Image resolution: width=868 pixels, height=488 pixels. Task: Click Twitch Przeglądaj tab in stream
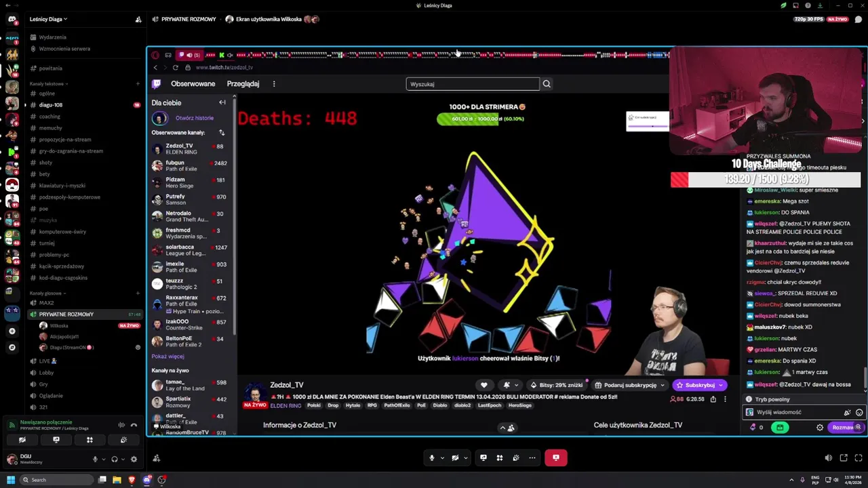(x=243, y=84)
